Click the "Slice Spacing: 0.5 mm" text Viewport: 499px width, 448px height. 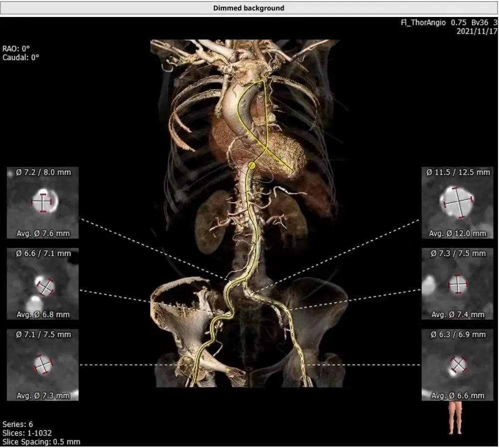[x=41, y=442]
